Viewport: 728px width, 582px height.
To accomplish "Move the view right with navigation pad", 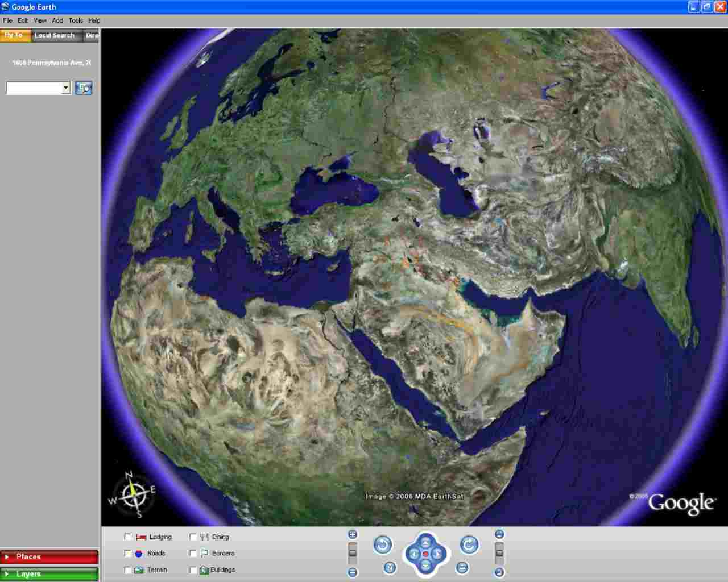I will click(437, 554).
